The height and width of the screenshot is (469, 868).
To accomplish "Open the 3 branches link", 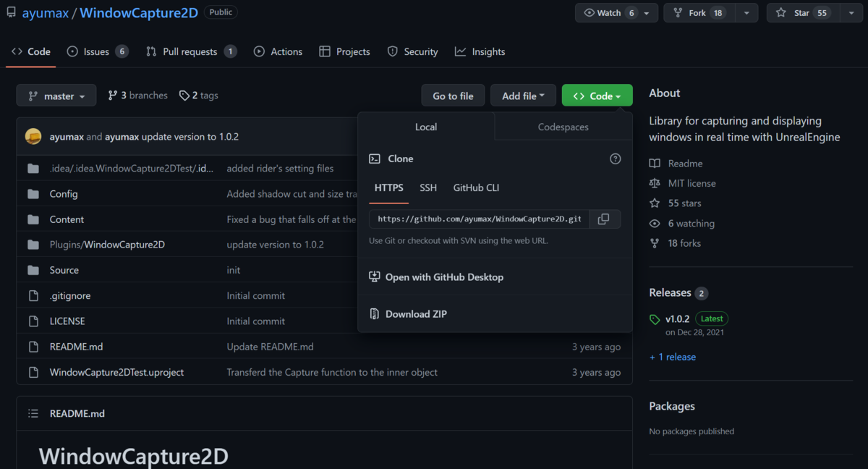I will (x=137, y=96).
